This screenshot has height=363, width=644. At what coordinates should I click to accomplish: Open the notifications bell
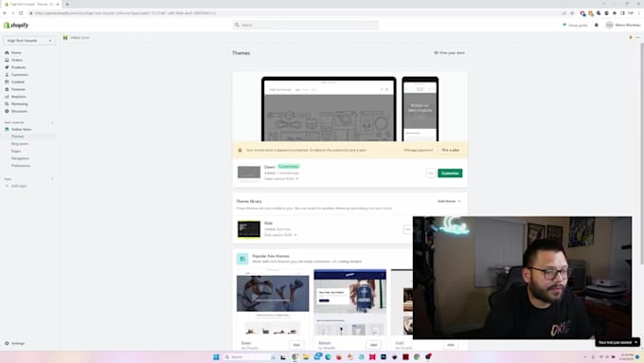pyautogui.click(x=597, y=25)
